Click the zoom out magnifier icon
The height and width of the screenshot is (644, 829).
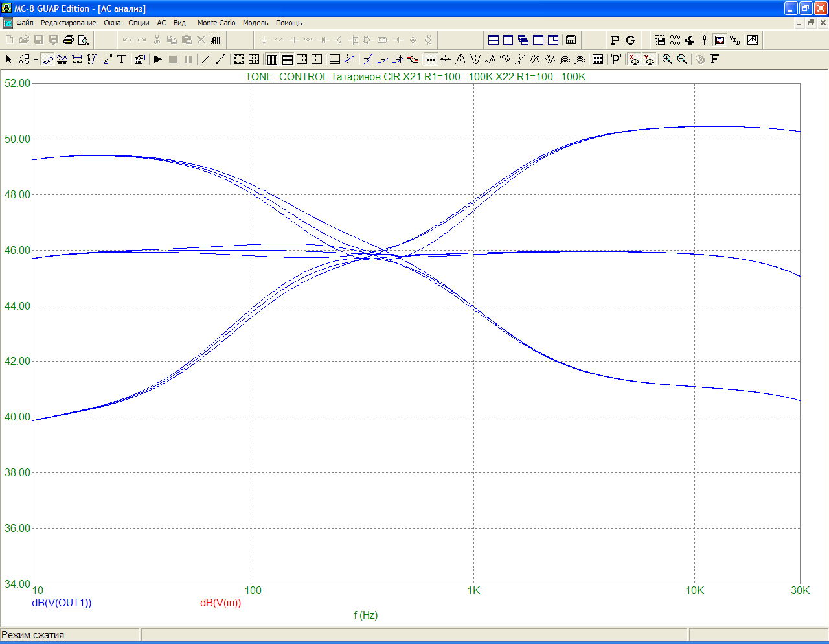pyautogui.click(x=682, y=59)
